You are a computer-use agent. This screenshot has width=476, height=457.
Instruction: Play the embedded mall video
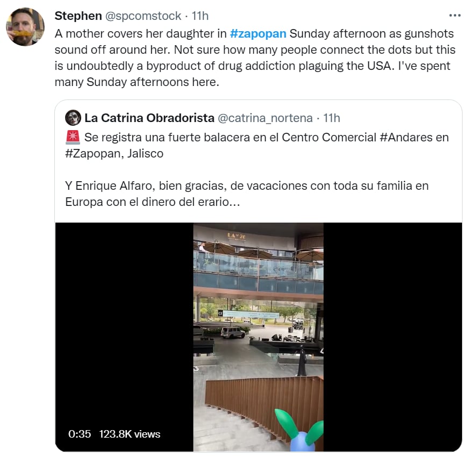click(x=258, y=337)
